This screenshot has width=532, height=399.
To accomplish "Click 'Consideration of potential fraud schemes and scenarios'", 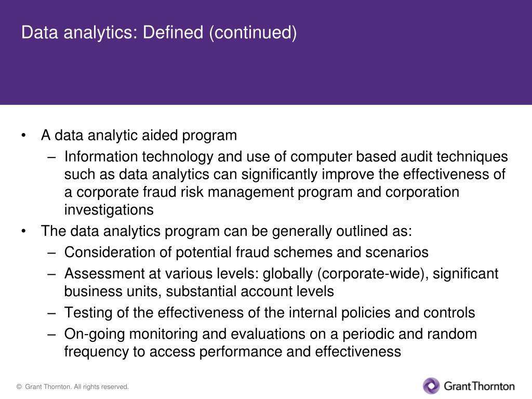I will coord(246,252).
